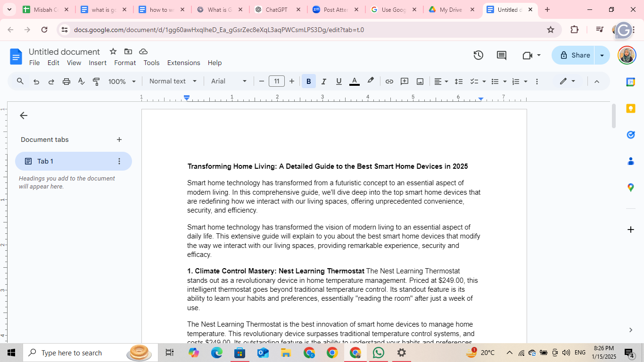The image size is (644, 362).
Task: Open version history clock icon
Action: click(x=479, y=55)
